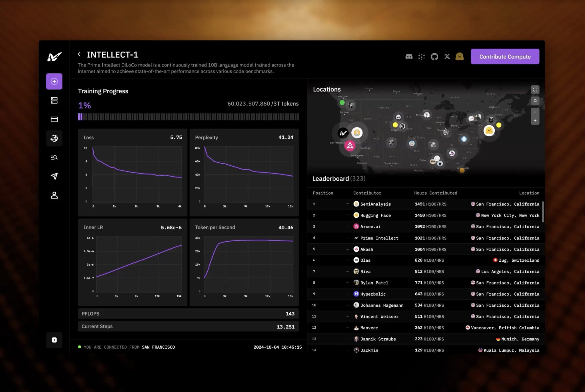Click the PFLOPS row showing 143
This screenshot has width=585, height=392.
click(189, 314)
